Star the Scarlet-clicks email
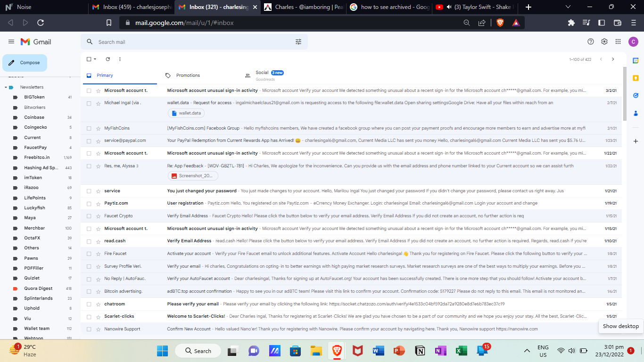This screenshot has width=644, height=362. coord(99,316)
